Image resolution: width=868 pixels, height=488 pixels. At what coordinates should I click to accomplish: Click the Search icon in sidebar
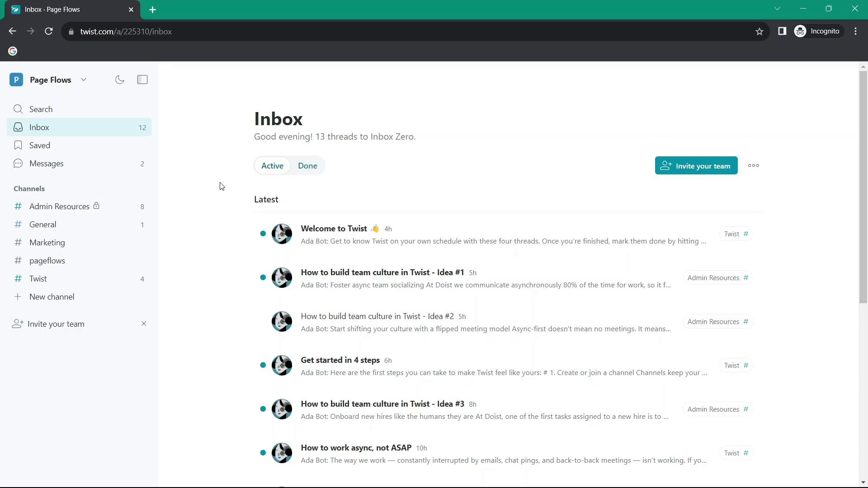(19, 109)
